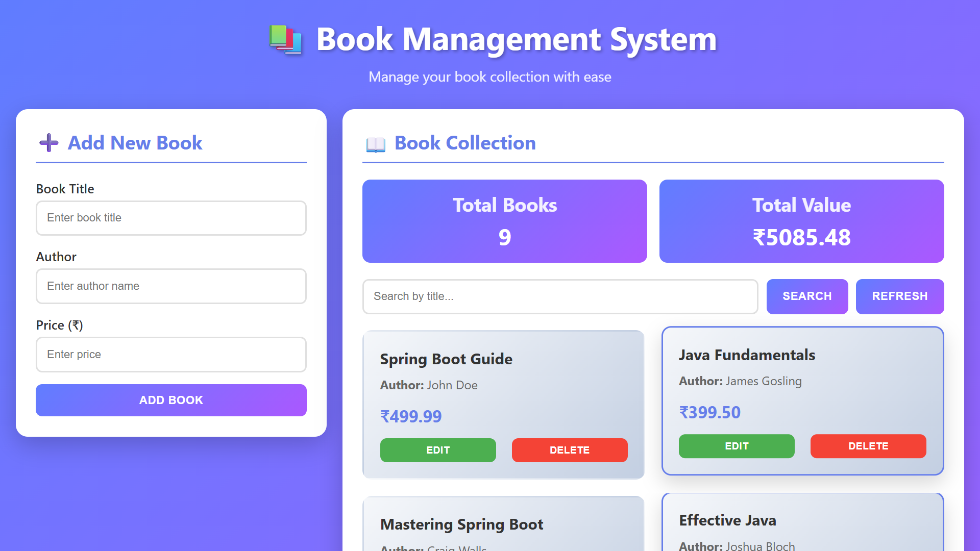980x551 pixels.
Task: Select the Total Books statistics card
Action: point(504,221)
